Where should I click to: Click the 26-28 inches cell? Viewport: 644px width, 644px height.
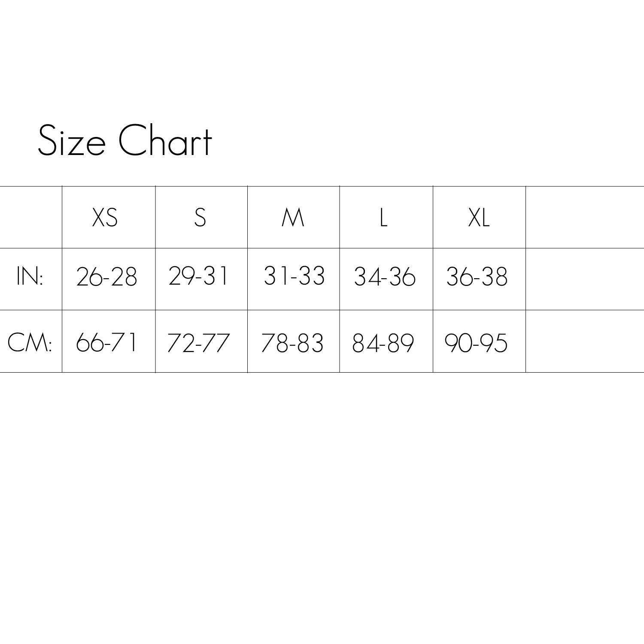coord(106,276)
